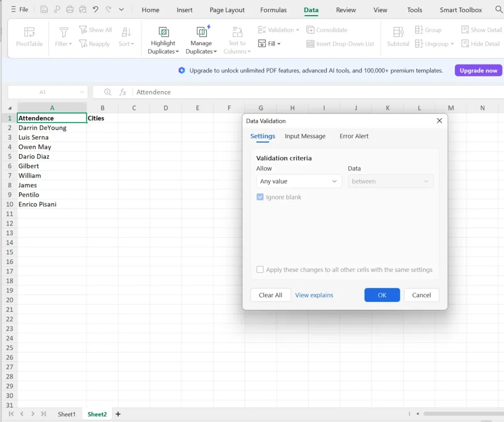
Task: Expand the Fill dropdown in ribbon
Action: pyautogui.click(x=269, y=44)
